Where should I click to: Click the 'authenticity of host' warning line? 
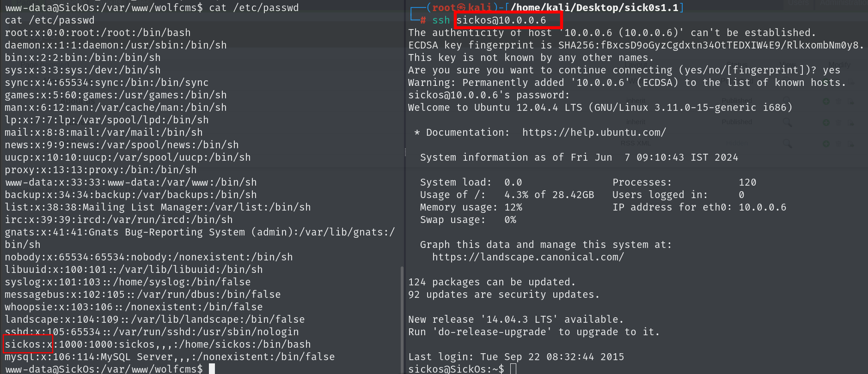[612, 33]
